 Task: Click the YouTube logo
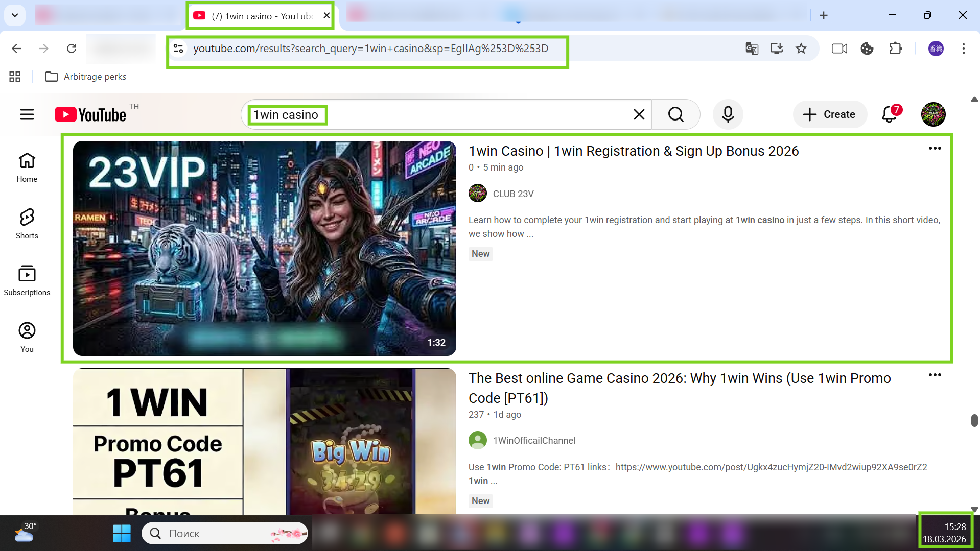click(90, 114)
